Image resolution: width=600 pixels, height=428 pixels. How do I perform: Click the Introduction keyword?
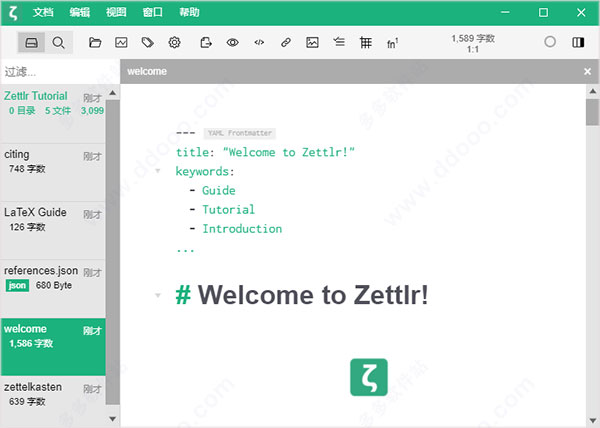point(242,228)
